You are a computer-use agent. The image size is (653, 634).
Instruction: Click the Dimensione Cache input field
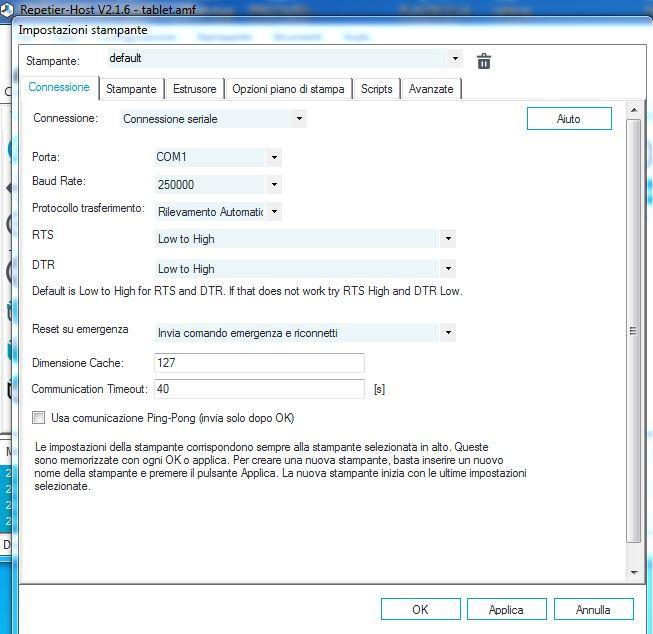click(x=259, y=362)
